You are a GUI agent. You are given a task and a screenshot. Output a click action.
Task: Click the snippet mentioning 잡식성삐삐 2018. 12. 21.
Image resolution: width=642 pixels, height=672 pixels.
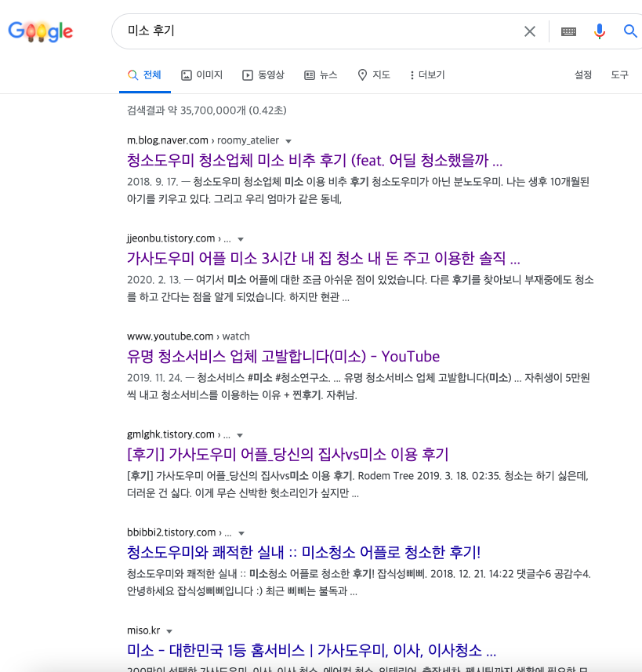click(x=359, y=583)
